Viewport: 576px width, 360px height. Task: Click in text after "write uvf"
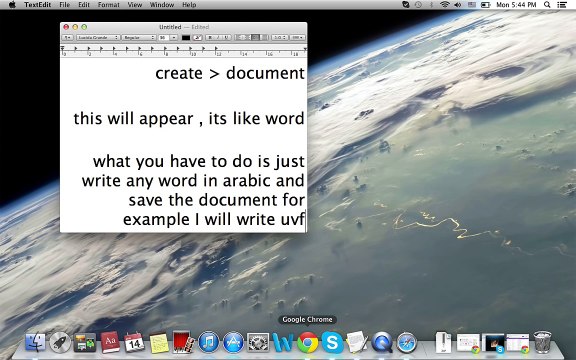(x=305, y=220)
